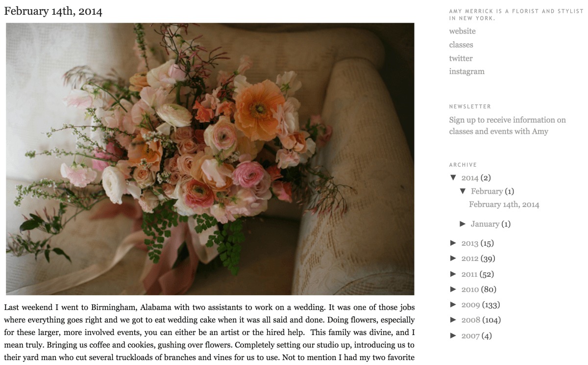Expand the 2012 archive arrow
This screenshot has height=365, width=588.
pyautogui.click(x=453, y=258)
